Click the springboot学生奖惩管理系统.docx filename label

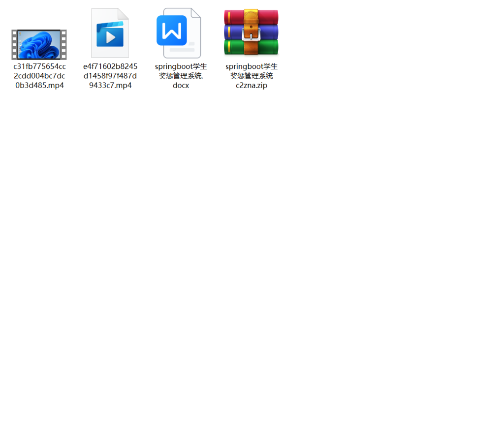click(x=181, y=76)
